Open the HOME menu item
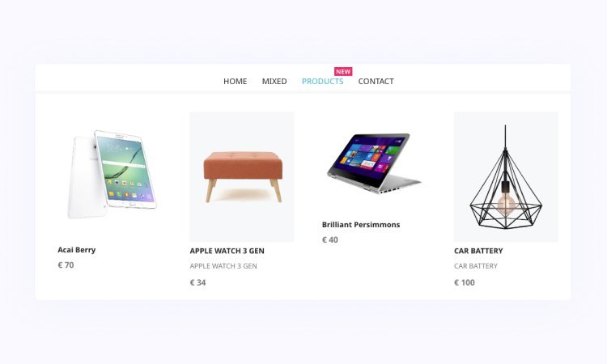607x364 pixels. (235, 81)
